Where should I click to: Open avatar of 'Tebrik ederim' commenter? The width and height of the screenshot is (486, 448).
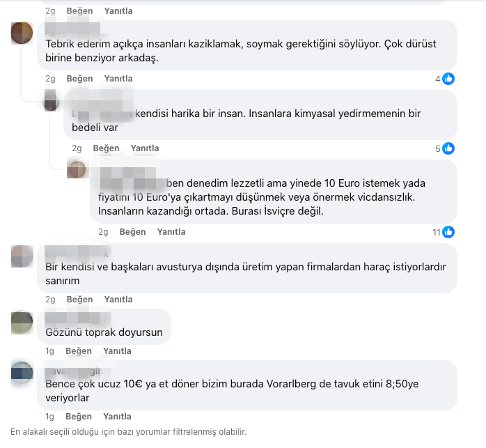(x=22, y=33)
